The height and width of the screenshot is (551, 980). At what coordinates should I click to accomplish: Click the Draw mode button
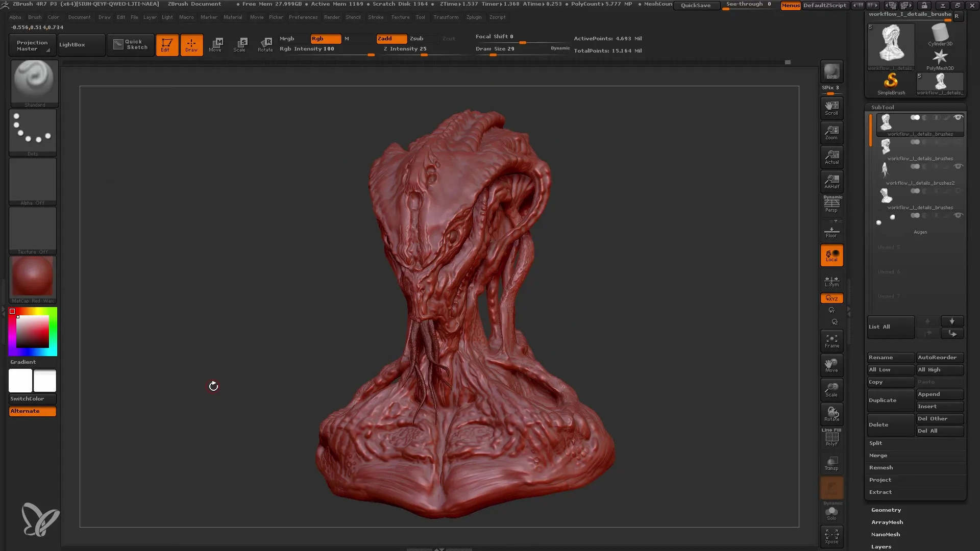(191, 44)
